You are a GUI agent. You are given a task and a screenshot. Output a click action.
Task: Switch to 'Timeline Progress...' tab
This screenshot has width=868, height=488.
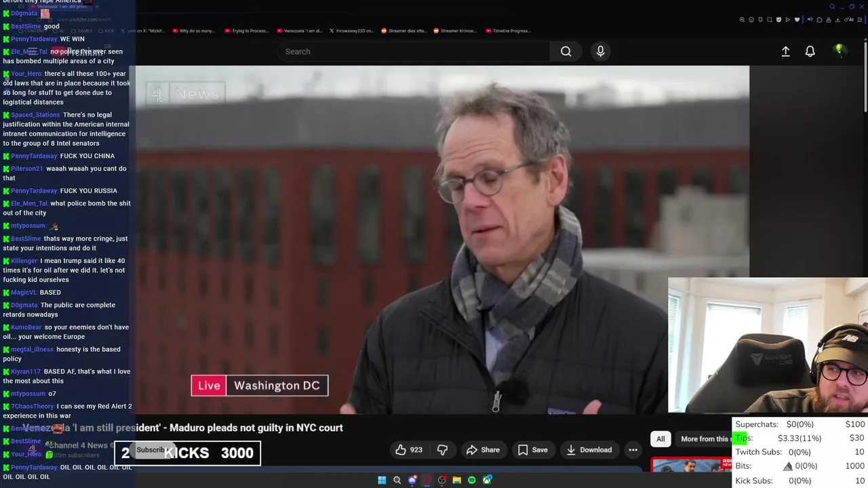tap(509, 30)
